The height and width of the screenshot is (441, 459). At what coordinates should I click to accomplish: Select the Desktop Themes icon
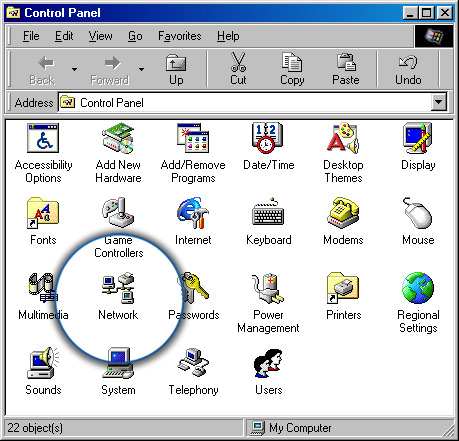(x=343, y=138)
